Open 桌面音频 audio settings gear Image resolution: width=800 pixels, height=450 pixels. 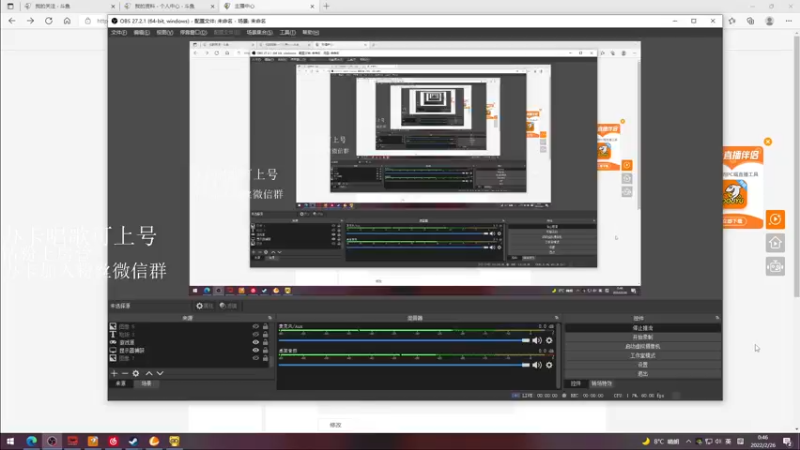549,365
